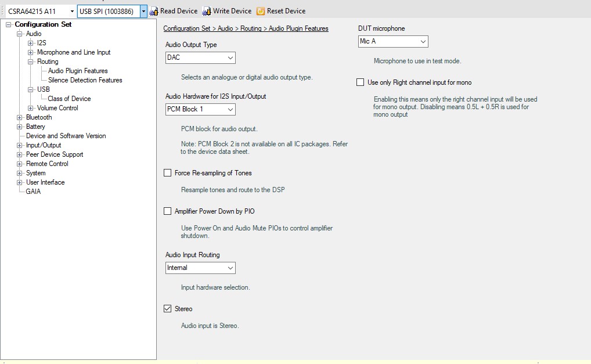Select GAIA in the configuration tree
This screenshot has width=591, height=364.
(x=33, y=192)
